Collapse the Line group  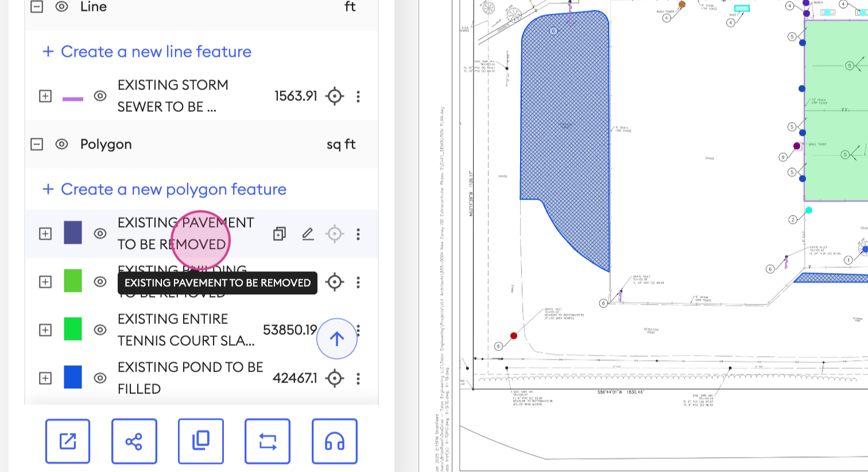37,6
